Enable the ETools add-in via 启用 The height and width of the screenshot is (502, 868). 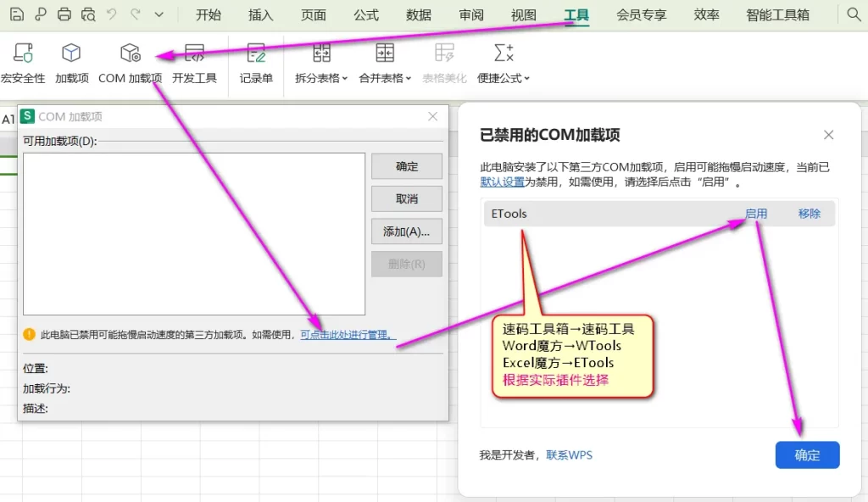coord(756,214)
